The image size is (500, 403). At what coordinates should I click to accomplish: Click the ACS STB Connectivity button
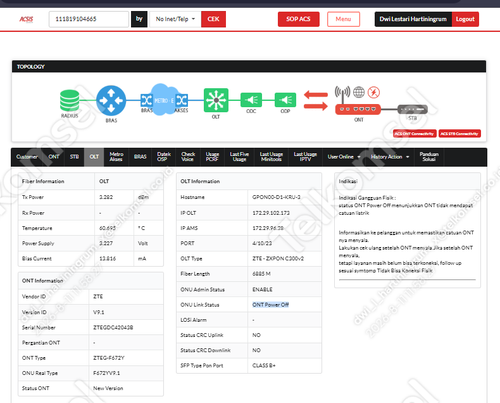click(460, 134)
